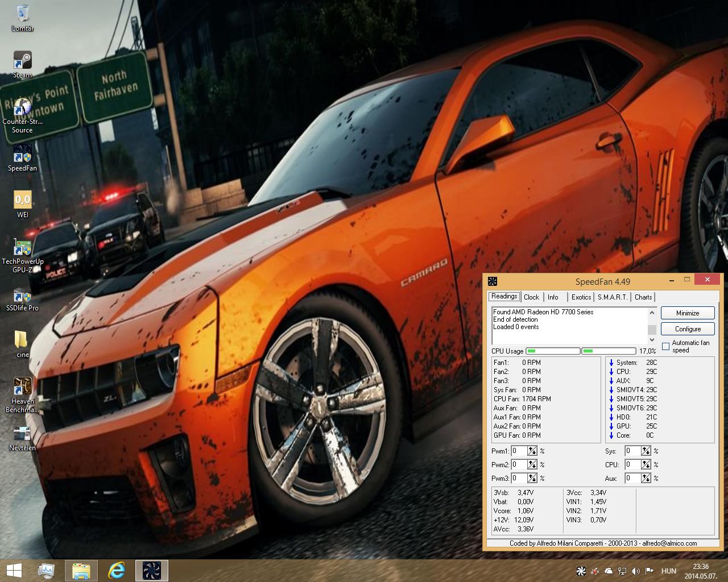Open the Exotics tab

point(581,297)
